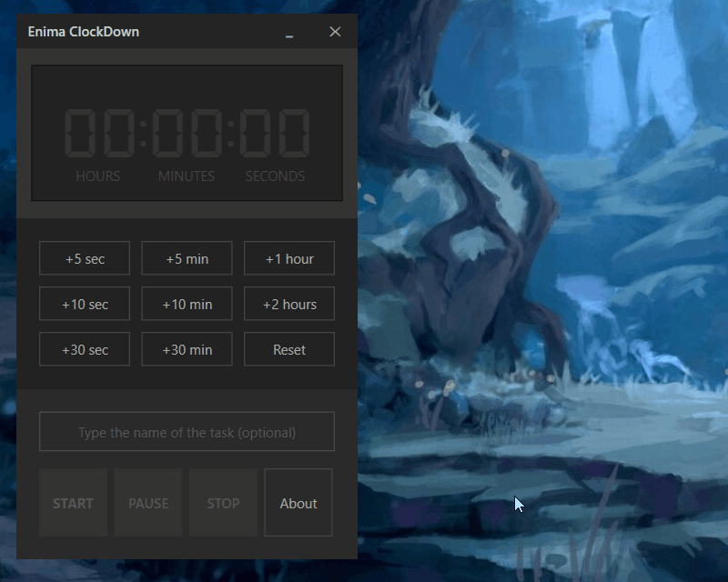Viewport: 728px width, 582px height.
Task: Click the HOURS label under the timer
Action: click(98, 176)
